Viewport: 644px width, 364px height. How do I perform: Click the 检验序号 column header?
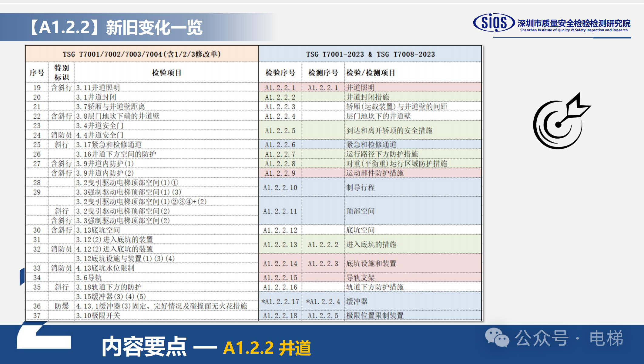pos(280,72)
